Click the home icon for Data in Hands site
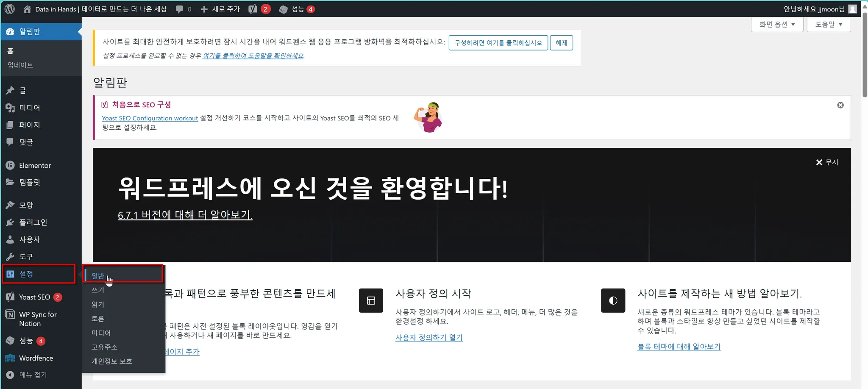 [27, 9]
